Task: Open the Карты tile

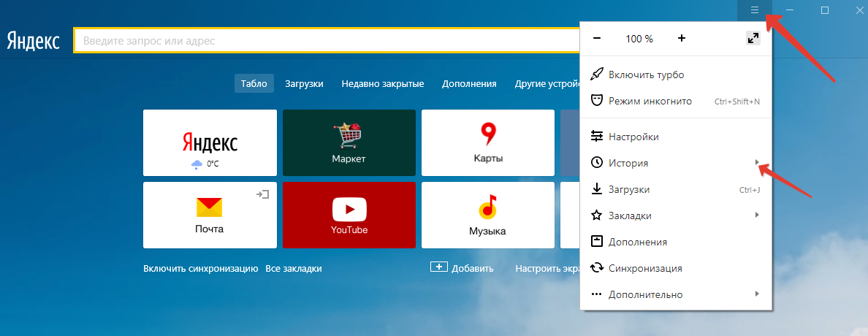Action: [488, 143]
